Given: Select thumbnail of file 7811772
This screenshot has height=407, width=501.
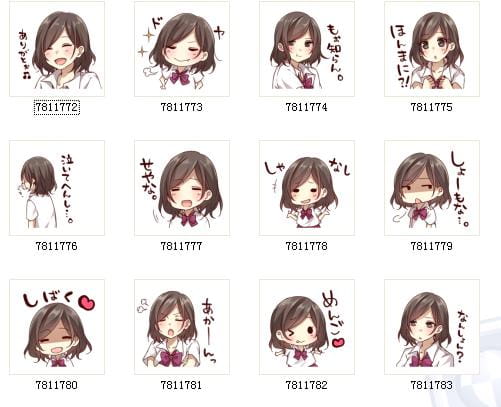Looking at the screenshot, I should pos(57,49).
